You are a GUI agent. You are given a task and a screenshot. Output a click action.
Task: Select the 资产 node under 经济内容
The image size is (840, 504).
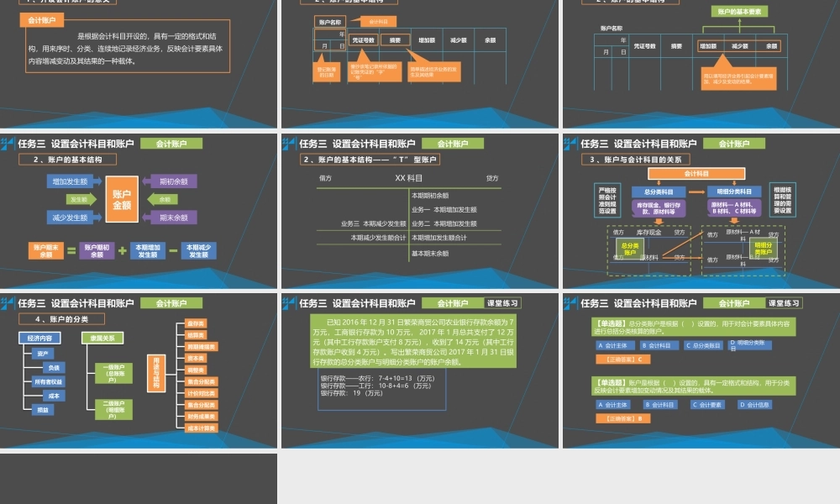coord(45,354)
